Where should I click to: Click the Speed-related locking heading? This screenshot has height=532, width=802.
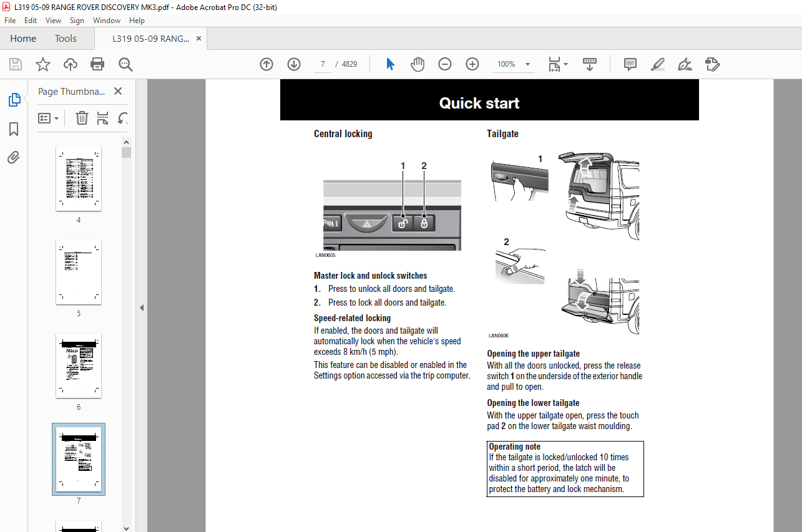[352, 318]
